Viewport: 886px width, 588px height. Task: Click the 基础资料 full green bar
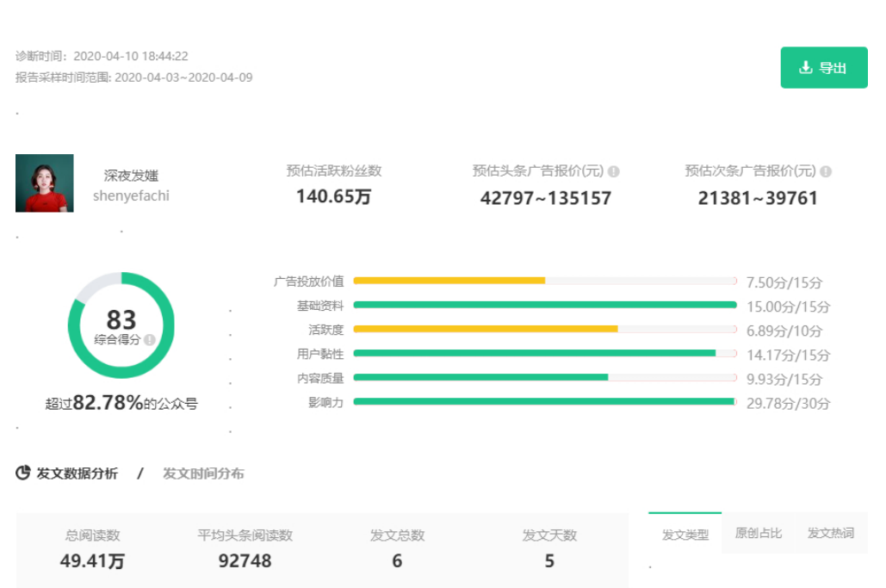(x=544, y=305)
